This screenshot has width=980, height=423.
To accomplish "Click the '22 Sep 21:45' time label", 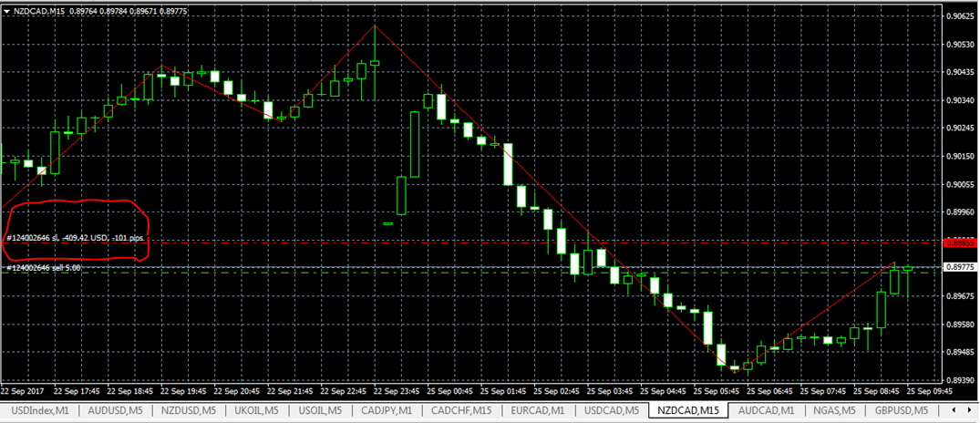I will coord(290,390).
